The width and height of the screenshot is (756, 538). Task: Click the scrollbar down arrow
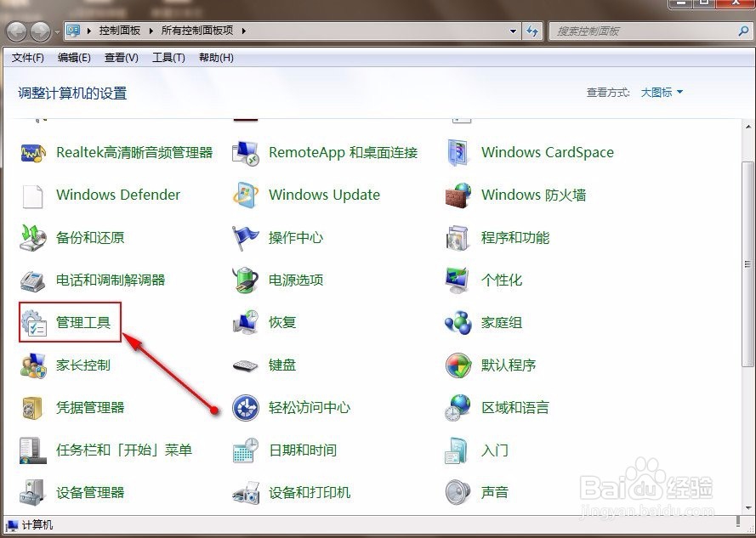point(747,508)
